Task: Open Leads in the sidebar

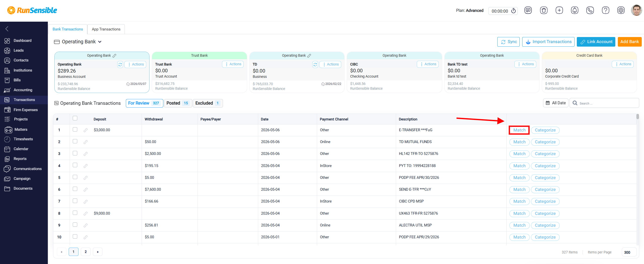Action: pyautogui.click(x=19, y=50)
